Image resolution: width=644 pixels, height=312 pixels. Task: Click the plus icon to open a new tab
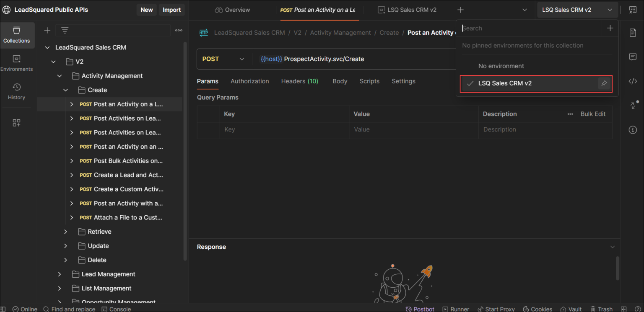pyautogui.click(x=460, y=10)
